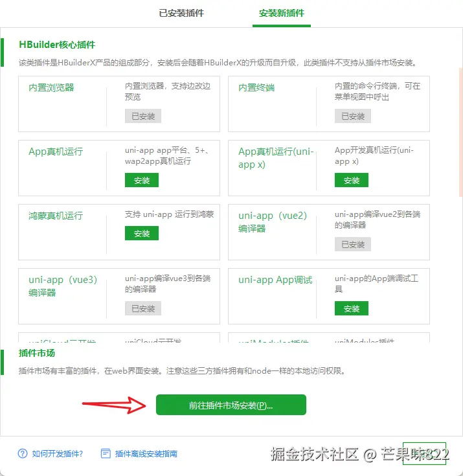The height and width of the screenshot is (476, 463).
Task: Click the 内置浏览器 plugin title
Action: [x=51, y=87]
